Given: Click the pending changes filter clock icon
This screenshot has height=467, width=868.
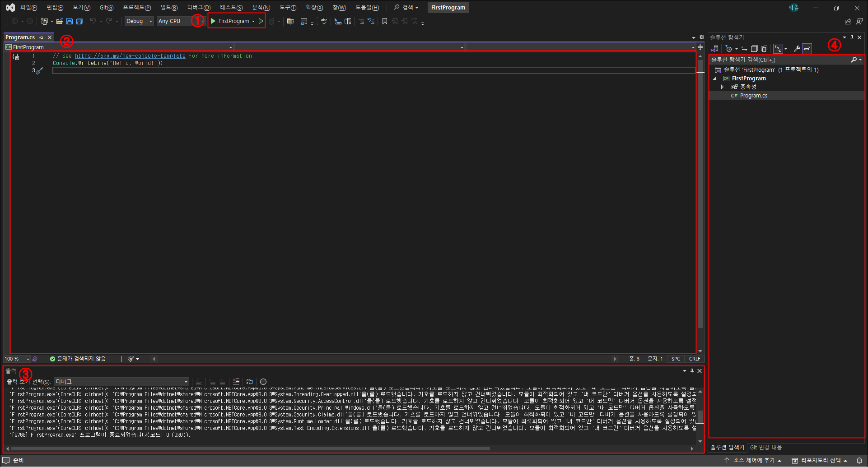Looking at the screenshot, I should [728, 49].
